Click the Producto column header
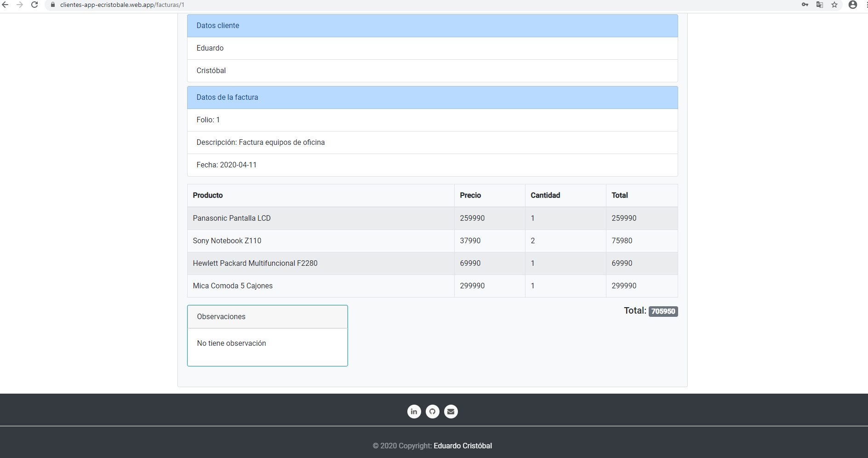Image resolution: width=868 pixels, height=458 pixels. coord(208,195)
